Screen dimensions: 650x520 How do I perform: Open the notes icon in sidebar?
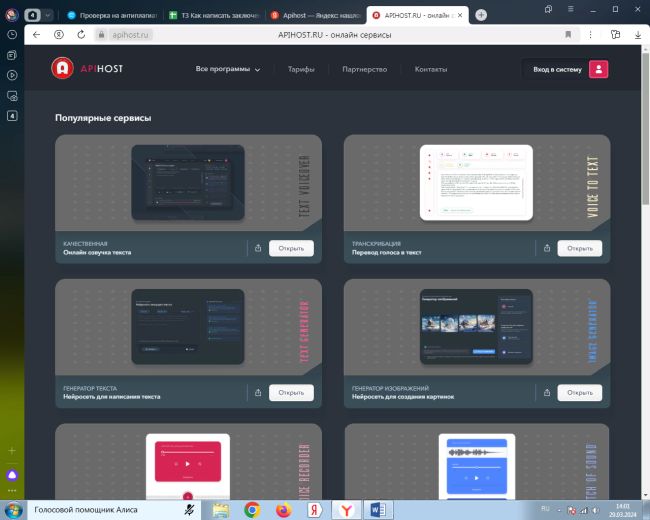coord(12,55)
